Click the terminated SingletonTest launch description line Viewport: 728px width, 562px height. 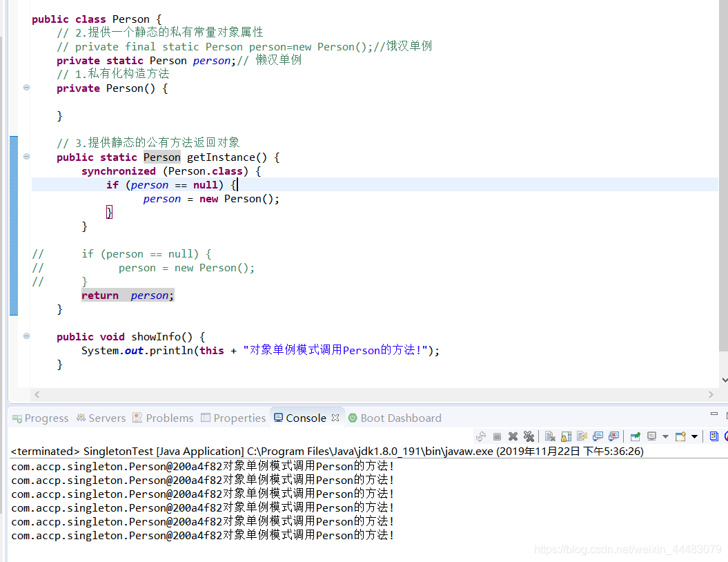point(327,451)
